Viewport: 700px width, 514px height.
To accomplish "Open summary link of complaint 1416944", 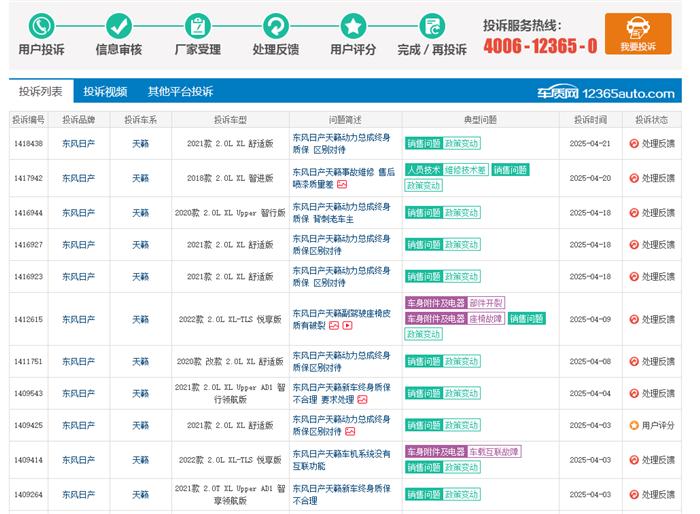I will click(x=342, y=213).
